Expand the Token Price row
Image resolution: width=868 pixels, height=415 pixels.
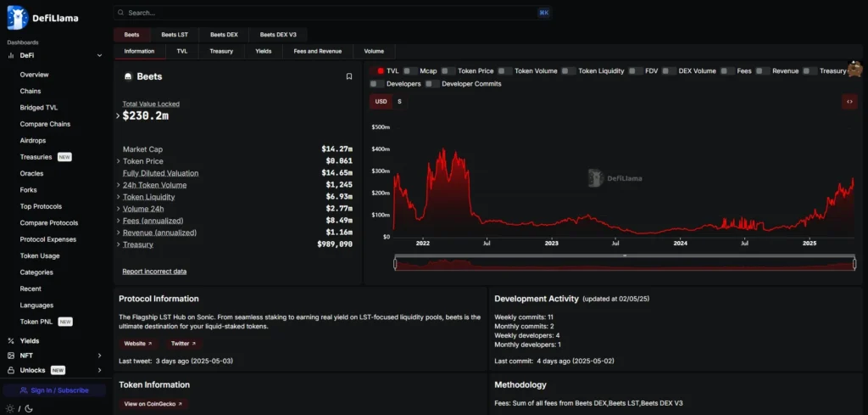[118, 161]
